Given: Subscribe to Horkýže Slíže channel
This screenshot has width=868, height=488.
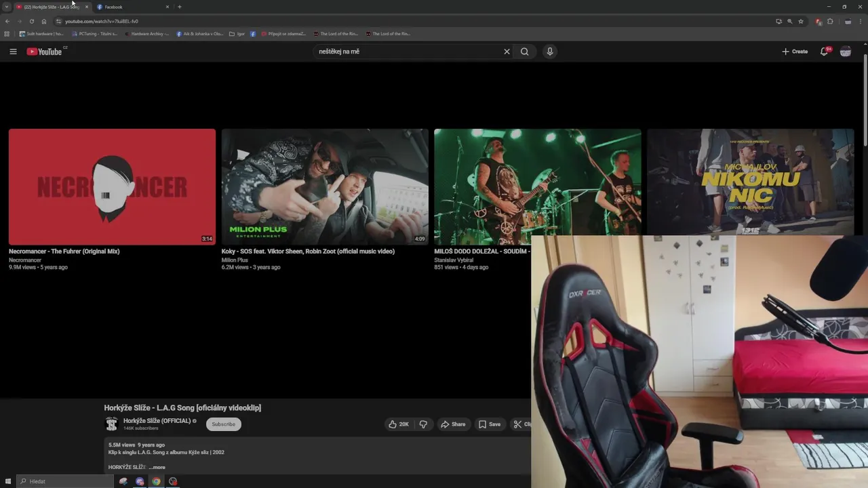Looking at the screenshot, I should tap(223, 424).
